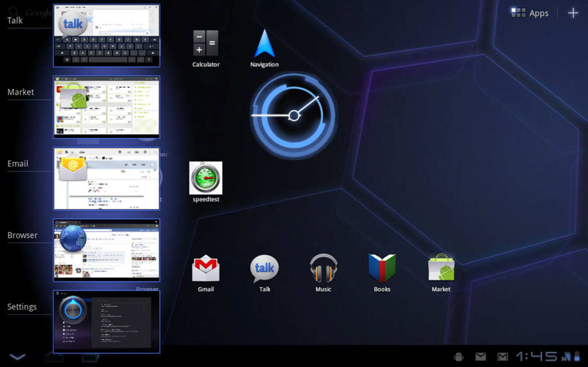Launch the Navigation app

[264, 49]
